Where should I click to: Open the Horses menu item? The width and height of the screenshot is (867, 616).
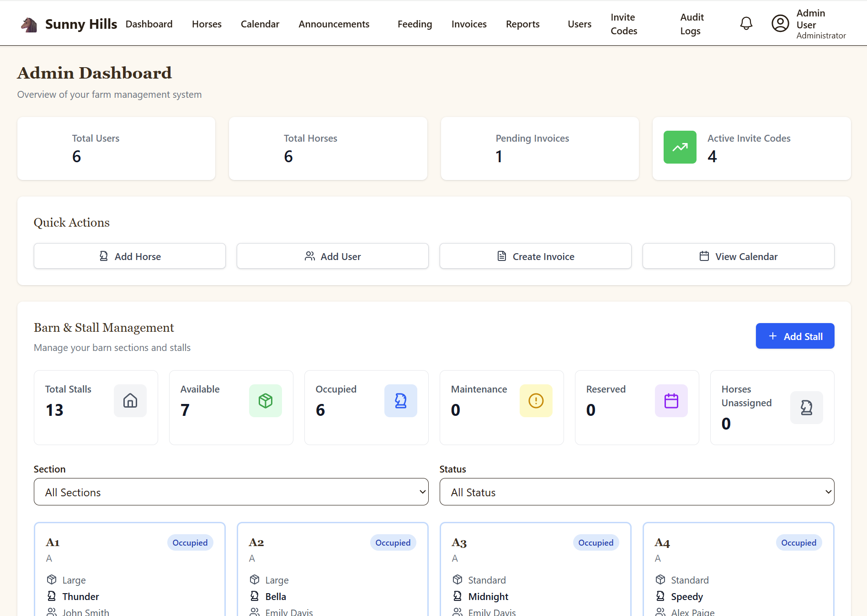pyautogui.click(x=207, y=24)
